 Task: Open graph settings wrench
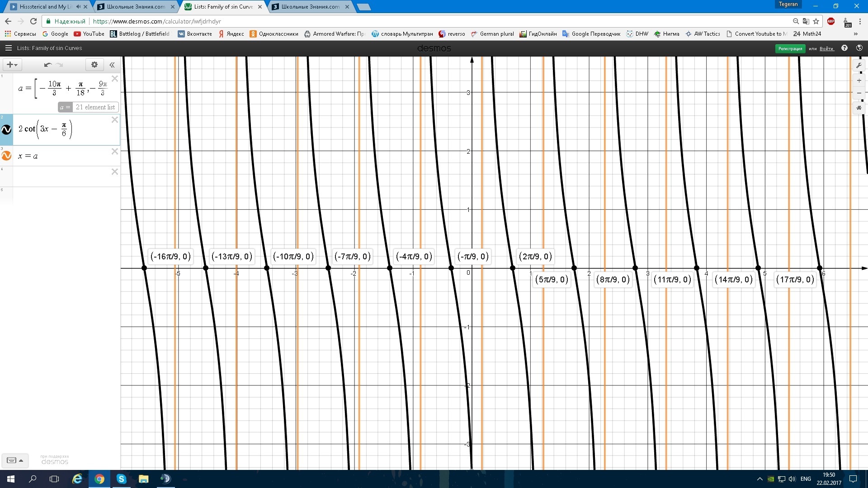tap(859, 65)
